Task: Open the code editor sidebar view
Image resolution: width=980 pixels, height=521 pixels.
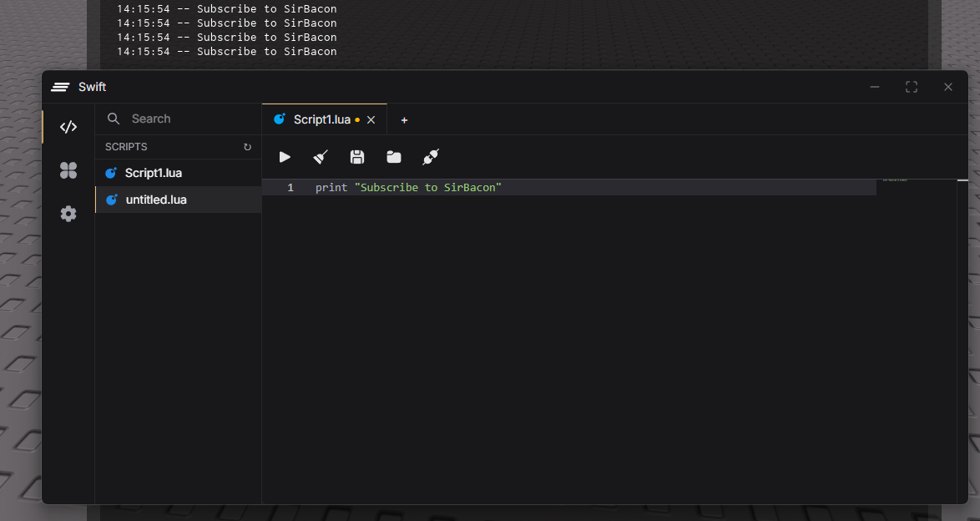Action: coord(68,127)
